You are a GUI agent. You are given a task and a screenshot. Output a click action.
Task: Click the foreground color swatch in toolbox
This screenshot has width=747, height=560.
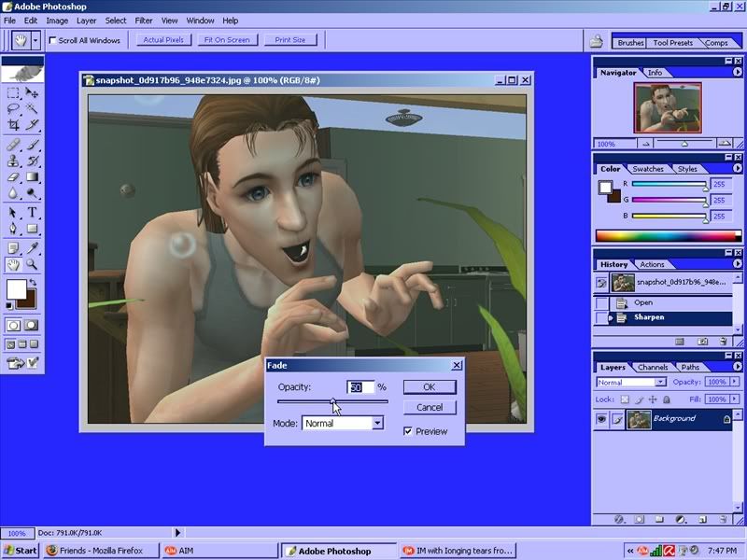tap(16, 289)
